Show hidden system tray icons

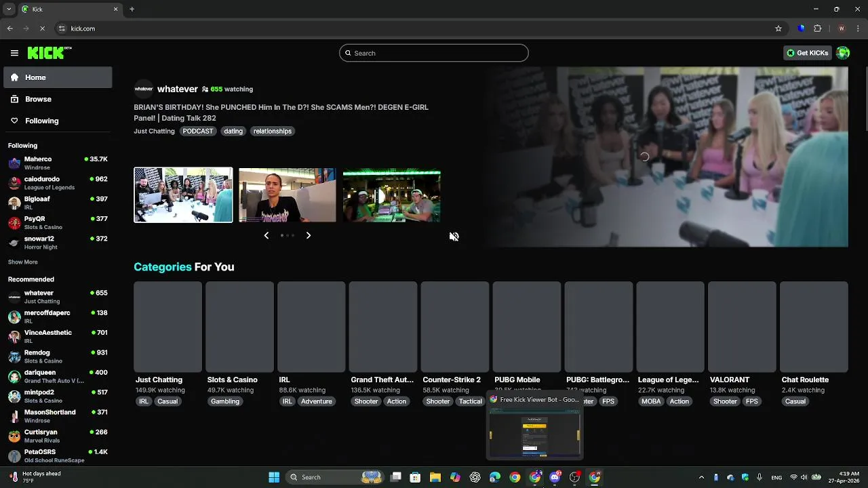coord(701,477)
